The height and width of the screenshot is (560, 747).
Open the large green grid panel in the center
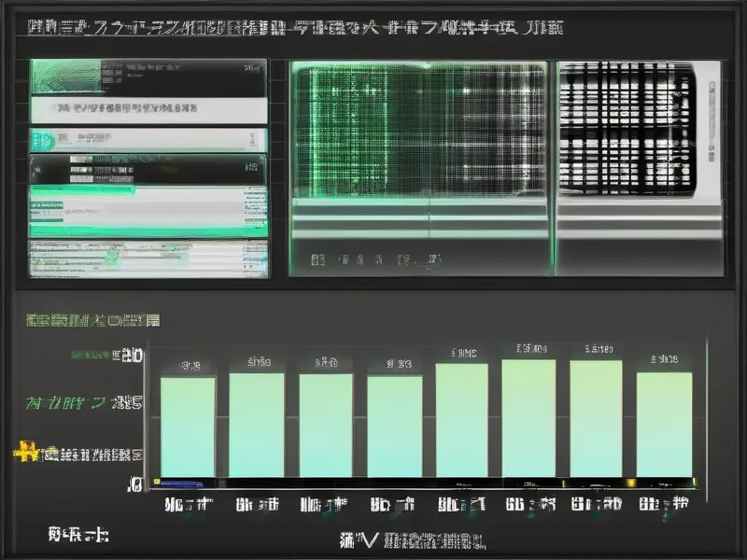coord(419,130)
